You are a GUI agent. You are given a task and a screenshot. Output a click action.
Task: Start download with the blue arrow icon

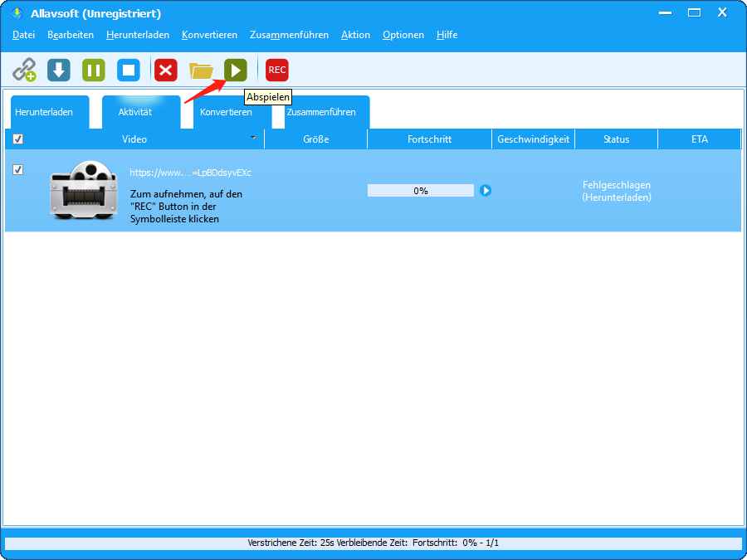point(59,70)
